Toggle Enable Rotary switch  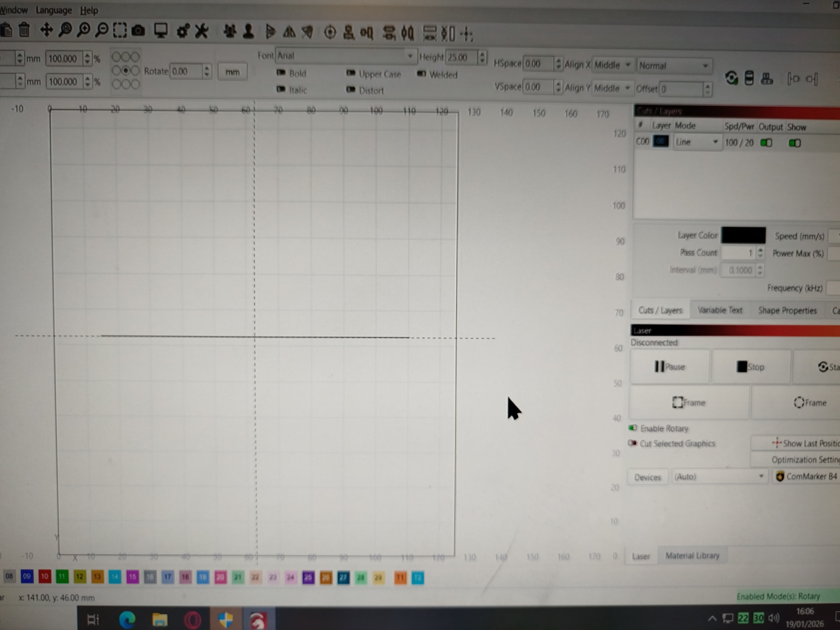(x=633, y=428)
